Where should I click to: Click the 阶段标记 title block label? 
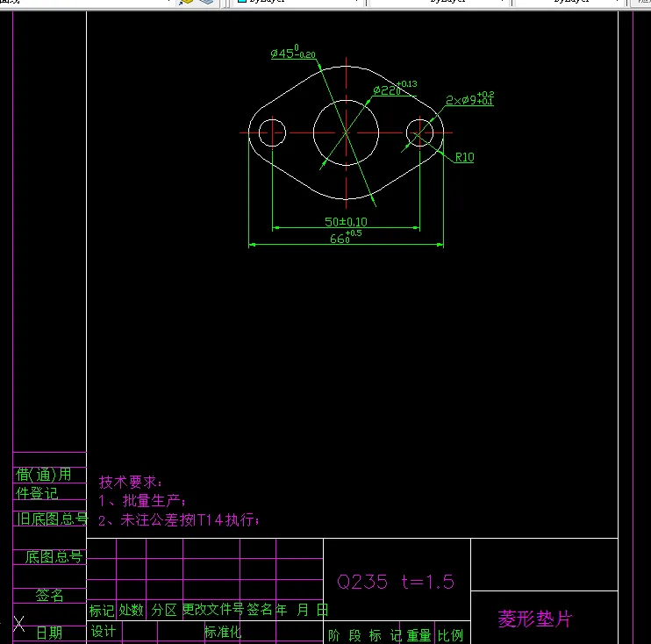pos(365,635)
